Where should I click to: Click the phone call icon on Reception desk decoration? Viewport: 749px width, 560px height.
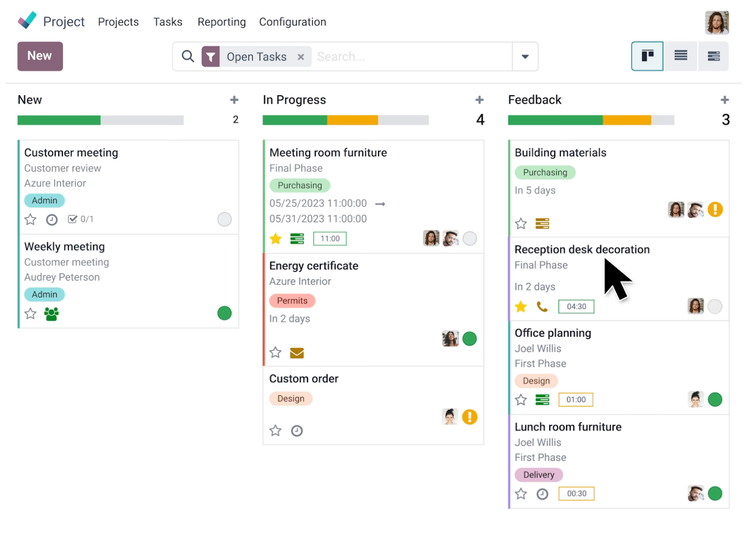(x=542, y=307)
